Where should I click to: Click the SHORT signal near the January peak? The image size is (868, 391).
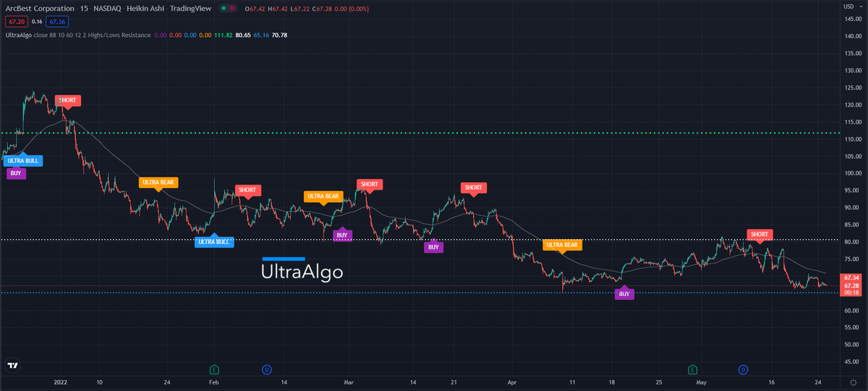(x=67, y=101)
